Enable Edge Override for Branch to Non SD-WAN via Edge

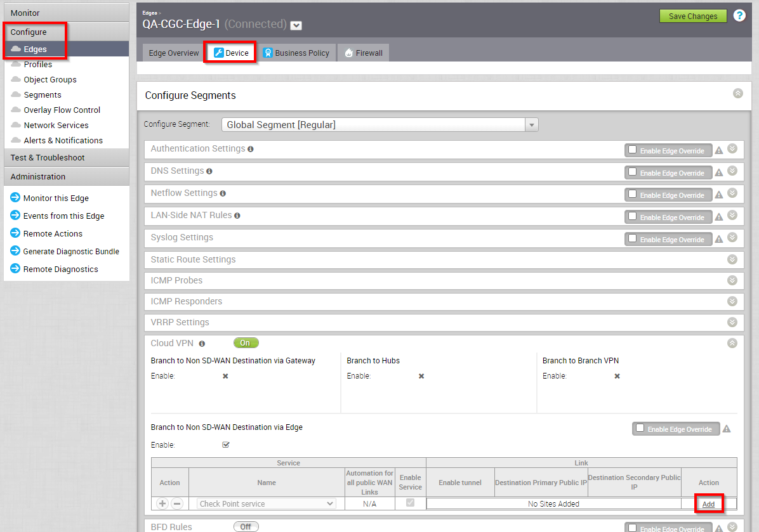(x=640, y=429)
